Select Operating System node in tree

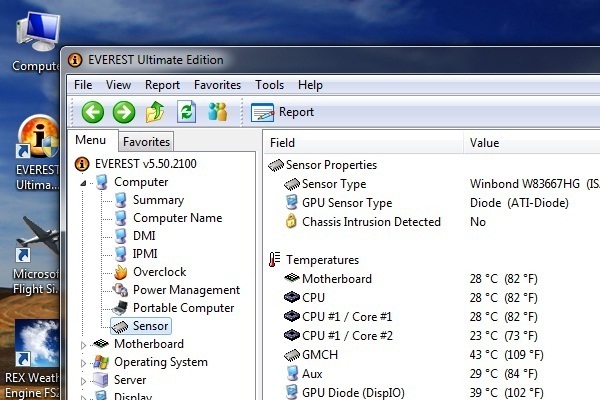click(x=151, y=362)
